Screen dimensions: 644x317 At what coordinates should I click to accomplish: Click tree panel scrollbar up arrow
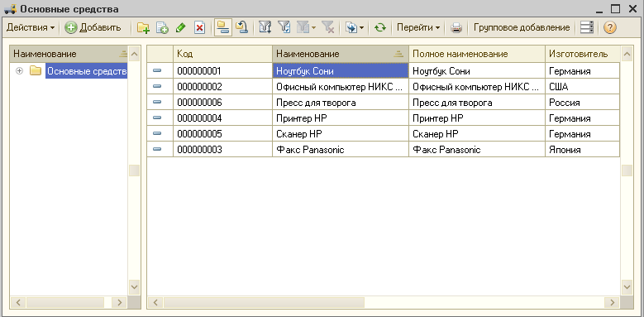coord(135,54)
